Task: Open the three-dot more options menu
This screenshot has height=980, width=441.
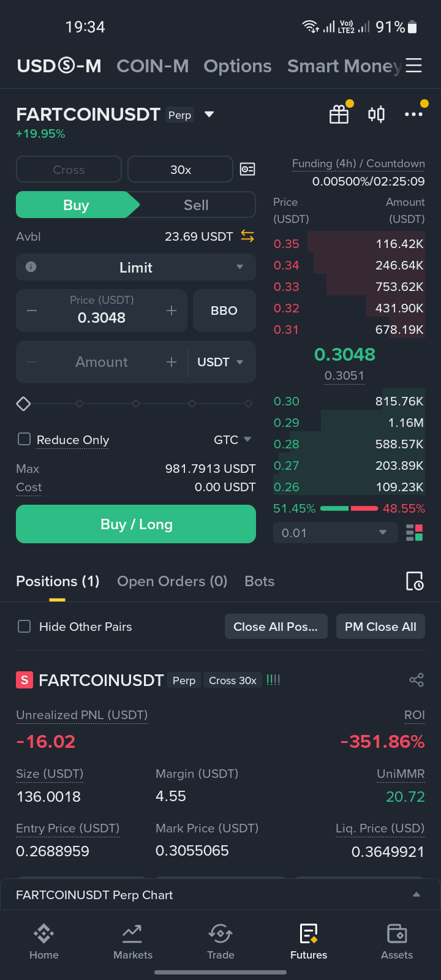Action: 413,114
